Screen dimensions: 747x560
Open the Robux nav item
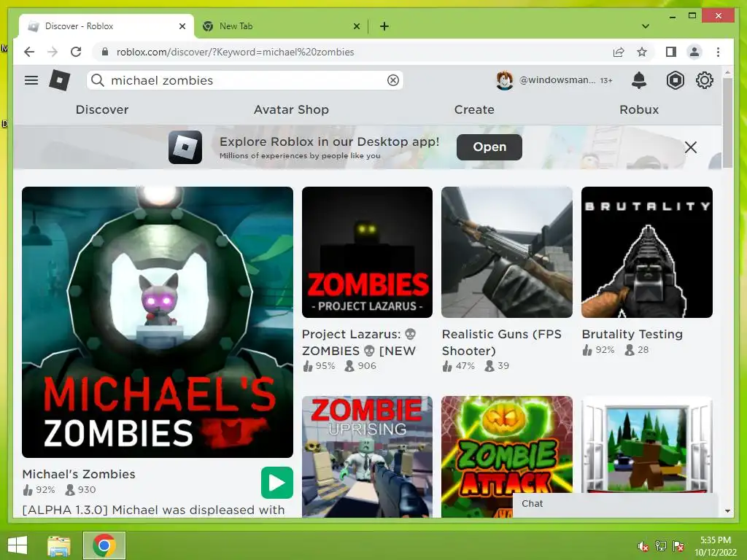pos(639,109)
